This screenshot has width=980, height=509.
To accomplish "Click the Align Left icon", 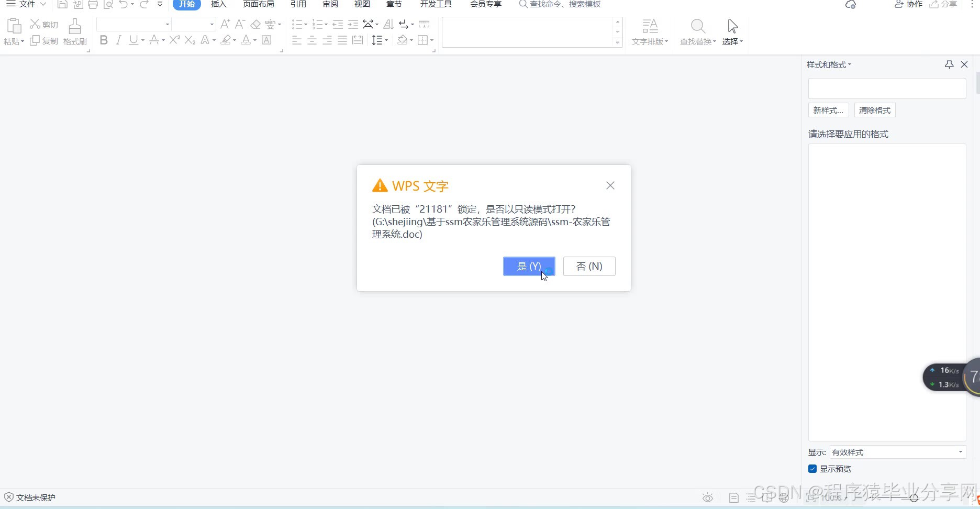I will (297, 40).
